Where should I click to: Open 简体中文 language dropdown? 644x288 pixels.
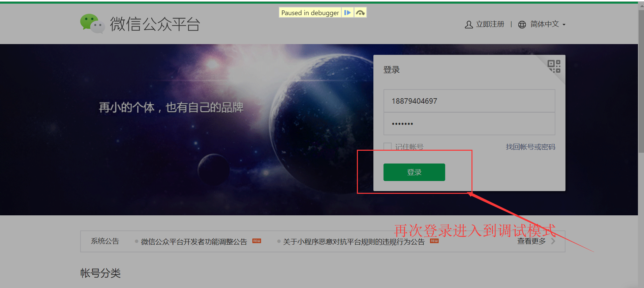[x=548, y=24]
